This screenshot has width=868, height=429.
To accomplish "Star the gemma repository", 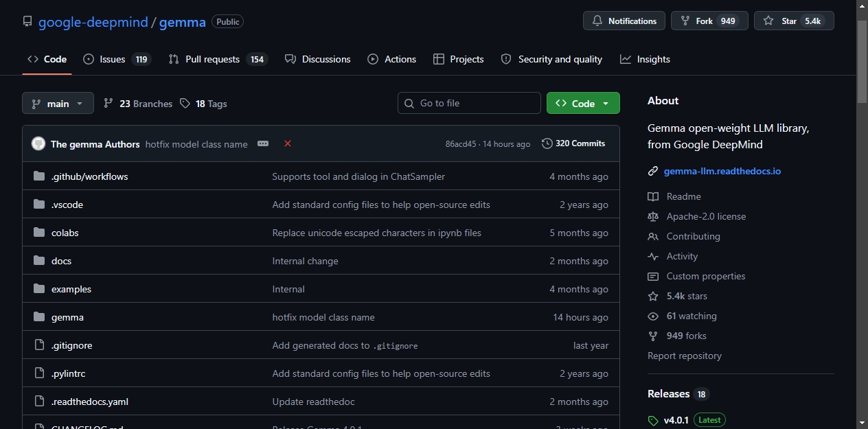I will point(794,21).
